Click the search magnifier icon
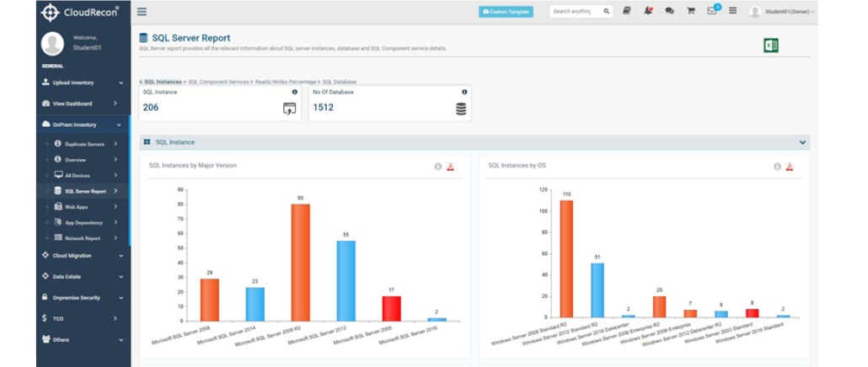The width and height of the screenshot is (868, 367). click(607, 11)
